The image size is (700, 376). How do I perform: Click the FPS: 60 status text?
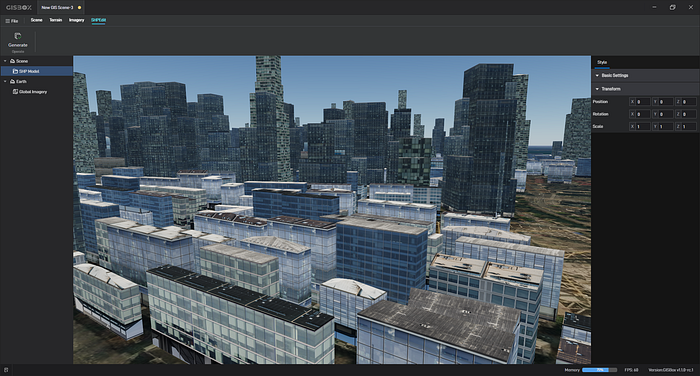click(x=631, y=370)
